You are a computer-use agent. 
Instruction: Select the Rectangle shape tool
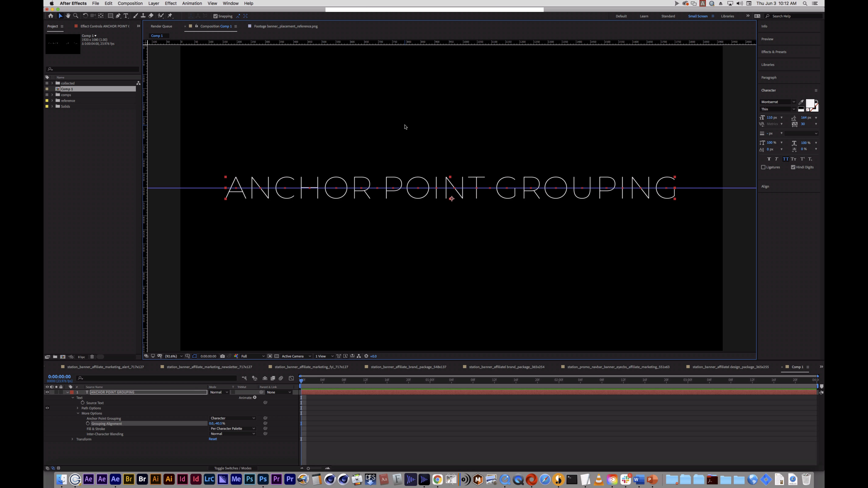click(x=110, y=16)
